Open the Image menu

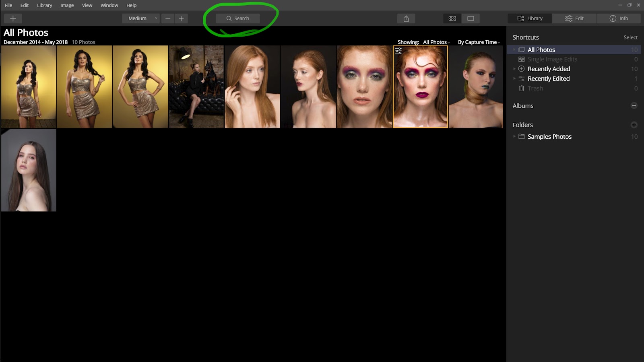(67, 5)
